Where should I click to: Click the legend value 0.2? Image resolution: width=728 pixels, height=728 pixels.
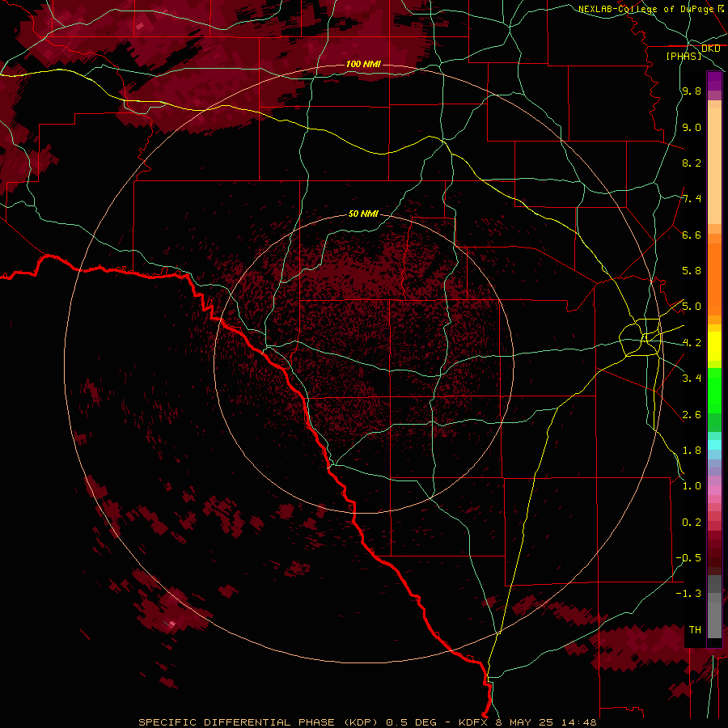[x=692, y=523]
